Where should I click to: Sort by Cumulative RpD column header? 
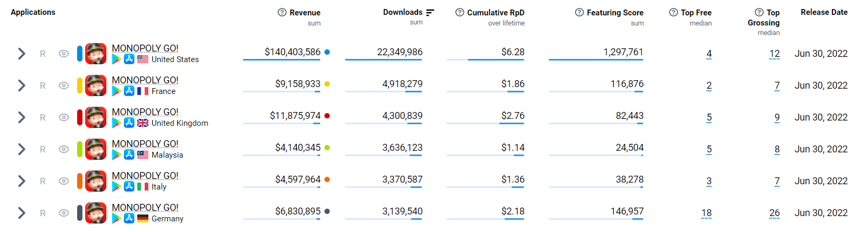pyautogui.click(x=496, y=13)
